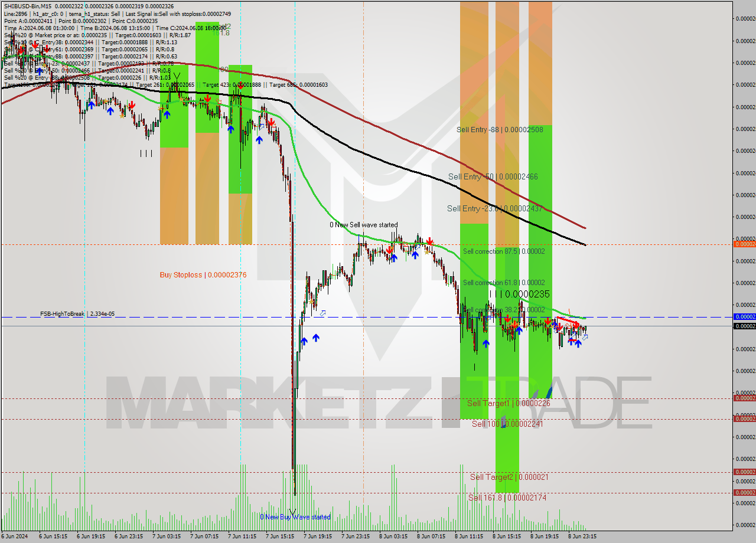Viewport: 756px width, 543px height.
Task: Click the 'Sell correction 87.5' label
Action: coord(504,251)
